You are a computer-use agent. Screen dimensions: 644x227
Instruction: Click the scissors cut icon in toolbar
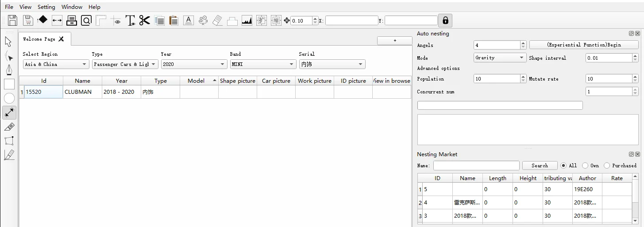tap(145, 20)
